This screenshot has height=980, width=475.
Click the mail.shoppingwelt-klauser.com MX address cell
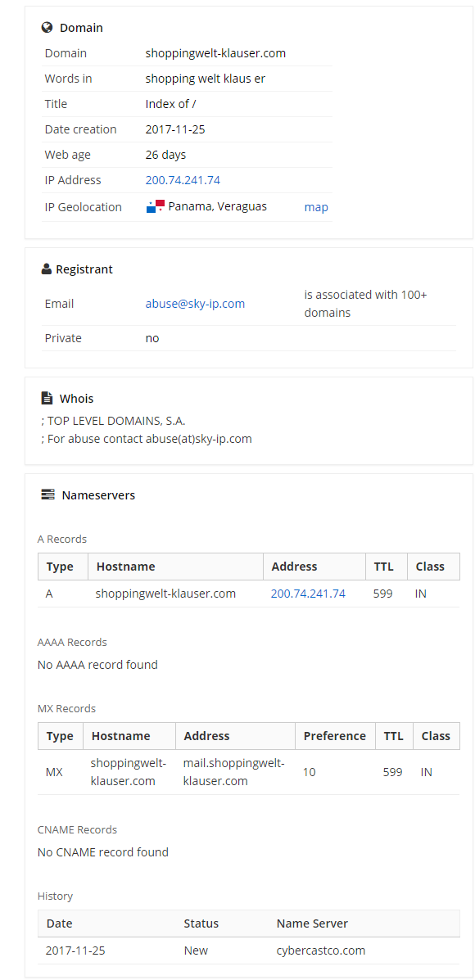coord(234,772)
